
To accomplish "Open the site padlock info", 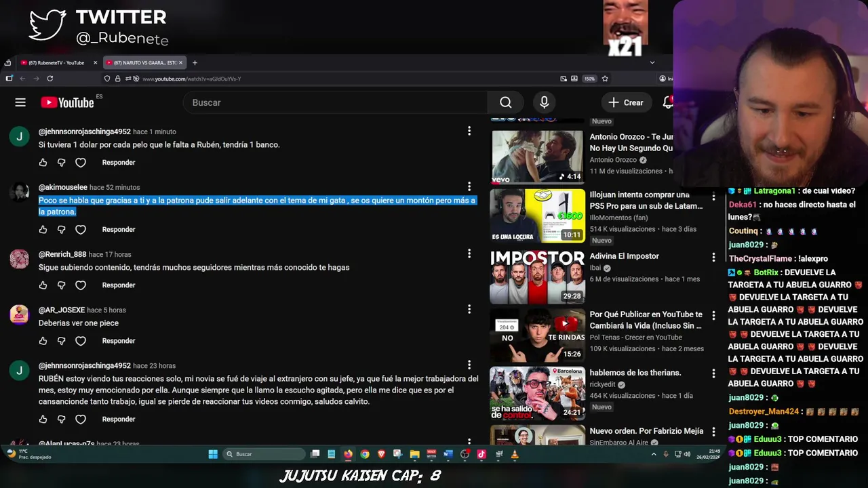I will coord(117,79).
